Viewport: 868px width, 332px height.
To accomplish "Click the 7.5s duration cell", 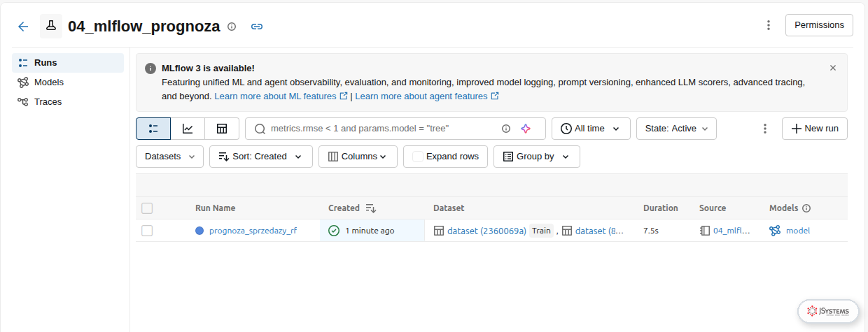I will 650,231.
